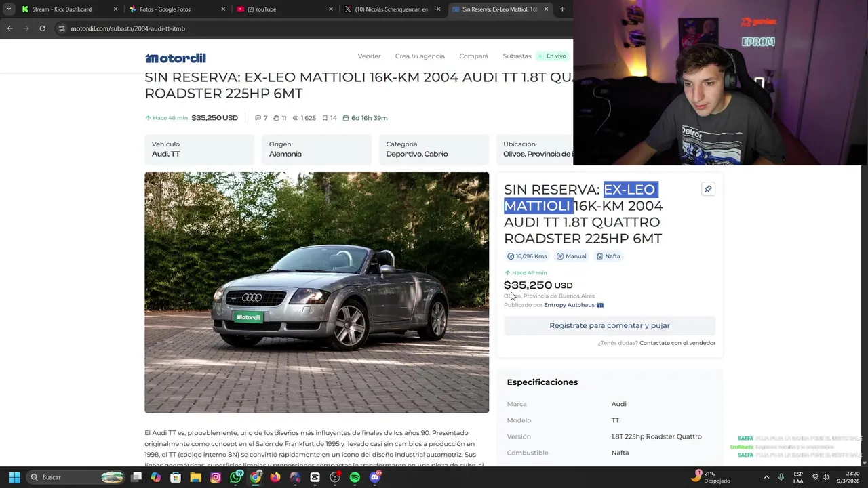
Task: Open File Explorer from the taskbar
Action: tap(195, 477)
